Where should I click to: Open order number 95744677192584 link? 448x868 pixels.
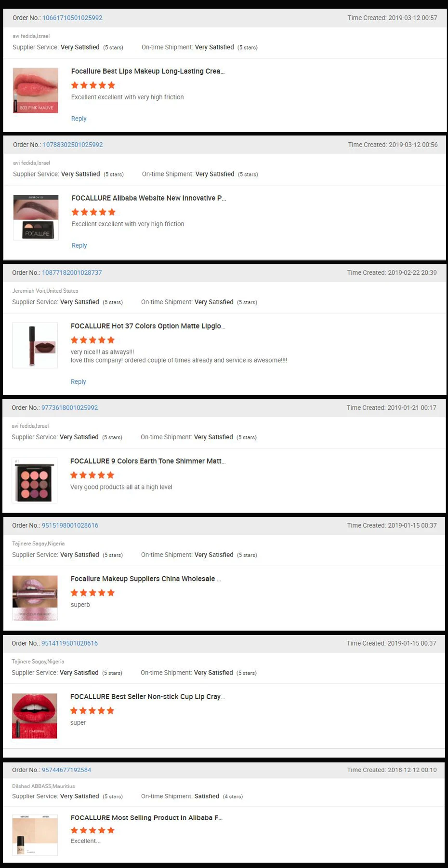(66, 770)
